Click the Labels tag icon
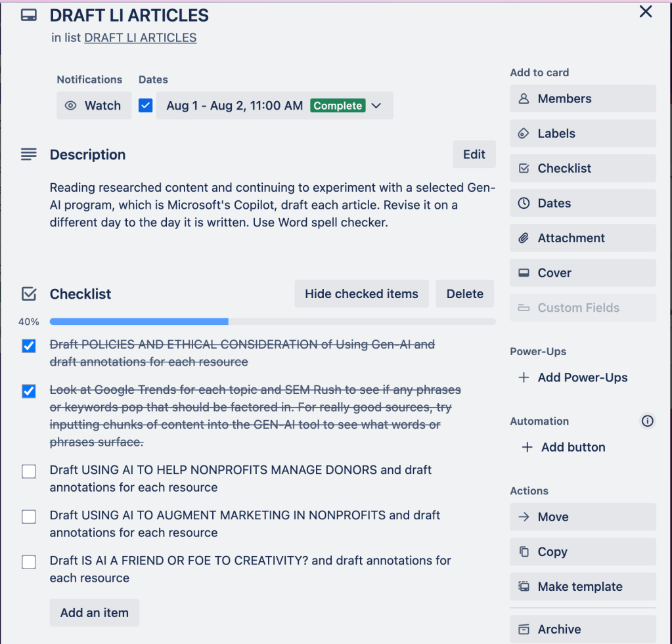The image size is (672, 644). [x=524, y=134]
